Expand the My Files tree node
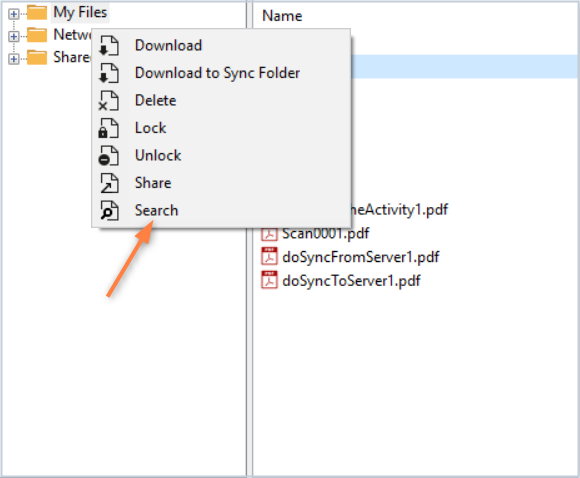Viewport: 580px width, 478px height. [14, 14]
